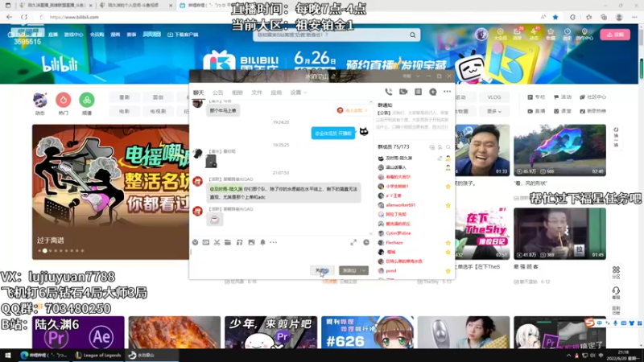Click the taskbar clock showing 21:18
644x362 pixels.
click(623, 356)
